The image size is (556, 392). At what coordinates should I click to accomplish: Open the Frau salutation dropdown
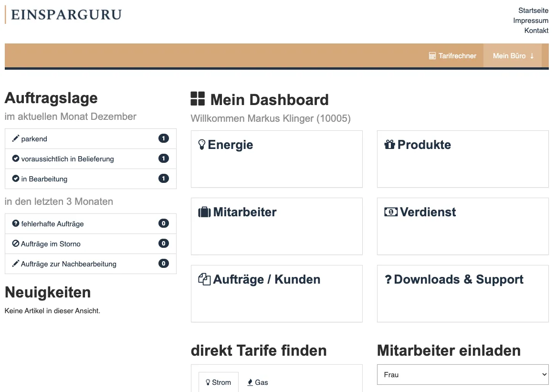click(463, 375)
